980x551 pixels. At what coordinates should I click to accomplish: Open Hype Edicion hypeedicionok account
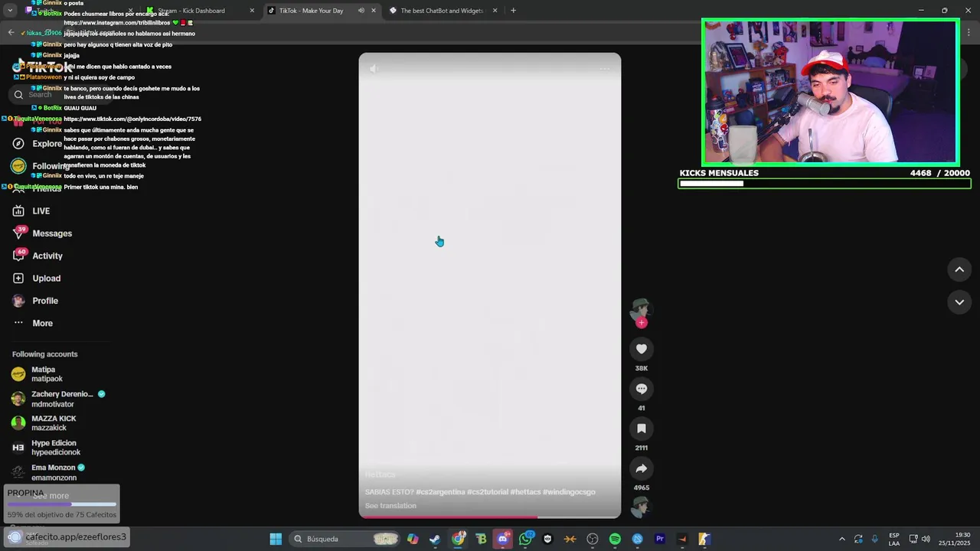pos(61,448)
